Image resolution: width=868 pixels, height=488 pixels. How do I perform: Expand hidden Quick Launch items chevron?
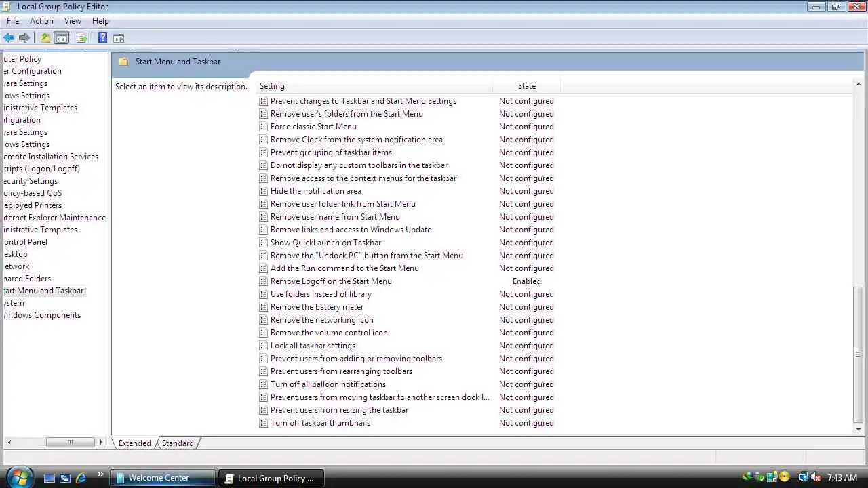[x=101, y=475]
